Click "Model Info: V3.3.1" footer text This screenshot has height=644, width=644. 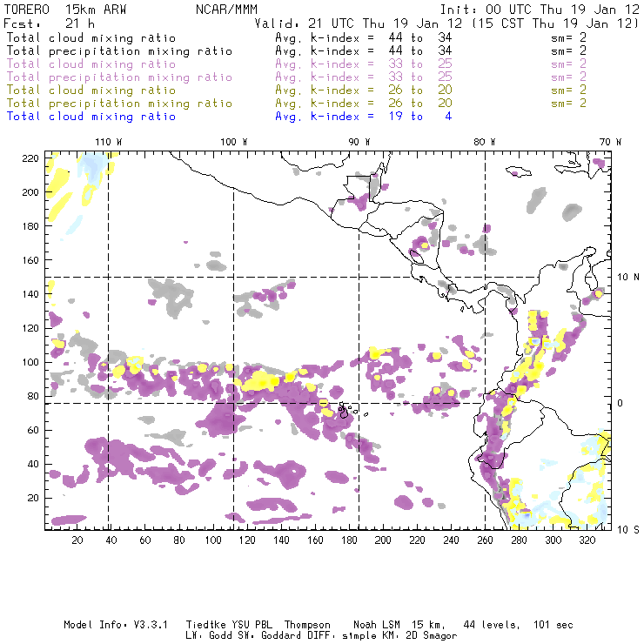[116, 625]
